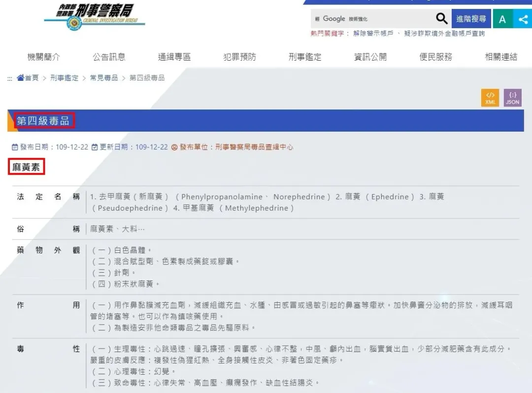This screenshot has height=393, width=532.
Task: Click 第四級毒品 breadcrumb link
Action: click(x=147, y=78)
